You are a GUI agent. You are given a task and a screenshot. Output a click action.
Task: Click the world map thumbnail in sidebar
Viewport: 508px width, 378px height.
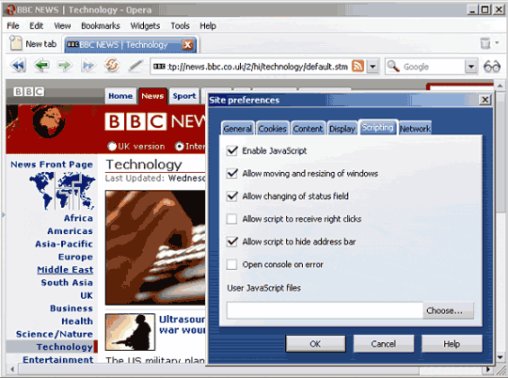[62, 191]
